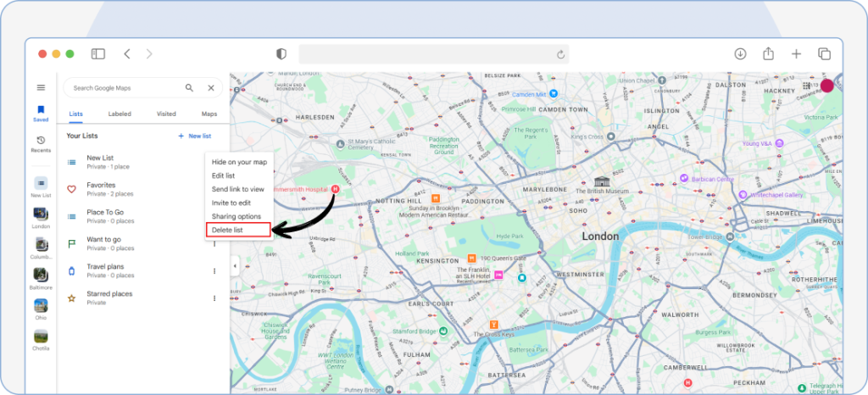Click the Want to go flag icon

(x=71, y=243)
